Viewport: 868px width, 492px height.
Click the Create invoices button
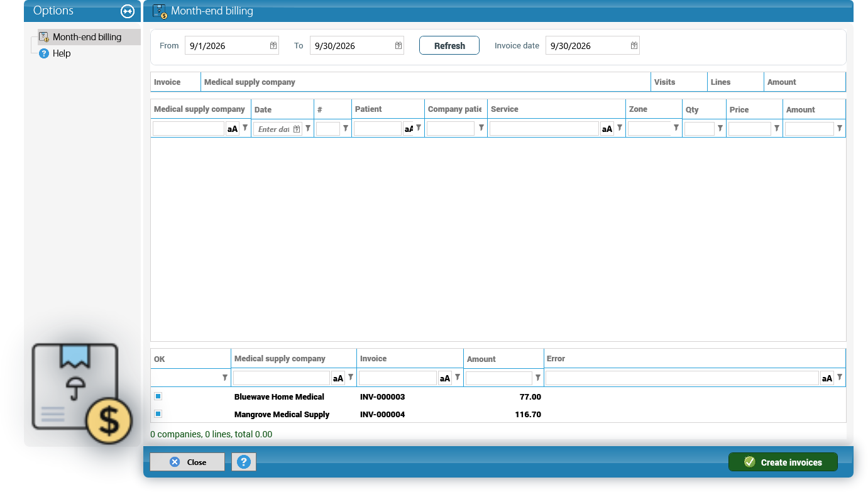tap(783, 462)
